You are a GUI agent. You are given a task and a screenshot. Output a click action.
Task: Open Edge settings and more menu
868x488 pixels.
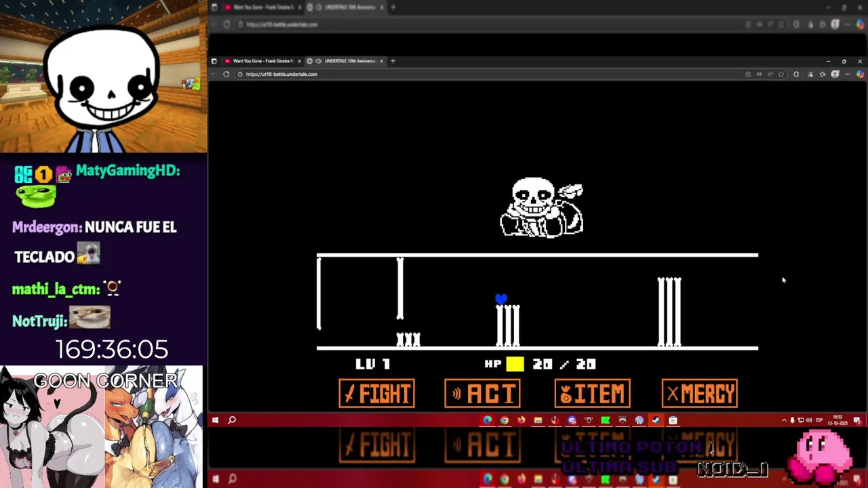848,74
